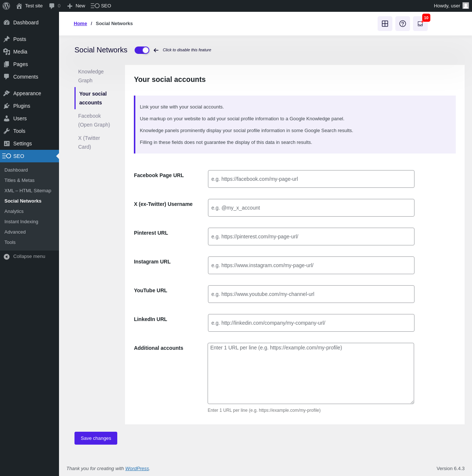Click the user avatar in admin bar
The image size is (472, 476).
click(466, 6)
